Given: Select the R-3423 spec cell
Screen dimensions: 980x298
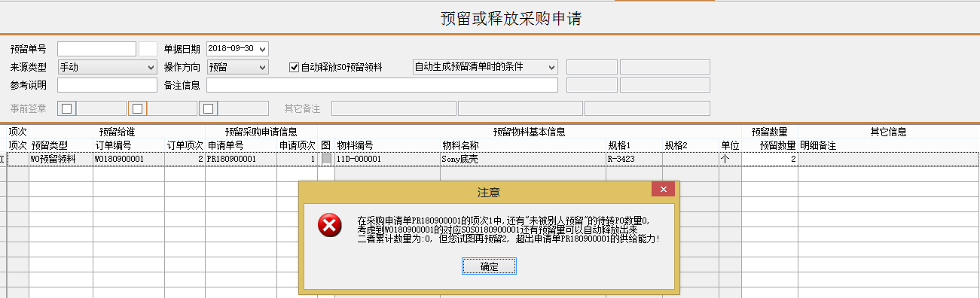Looking at the screenshot, I should (x=634, y=160).
